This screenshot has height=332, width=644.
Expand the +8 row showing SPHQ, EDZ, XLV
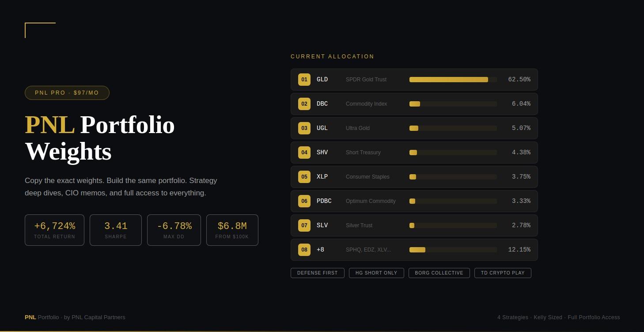(414, 250)
